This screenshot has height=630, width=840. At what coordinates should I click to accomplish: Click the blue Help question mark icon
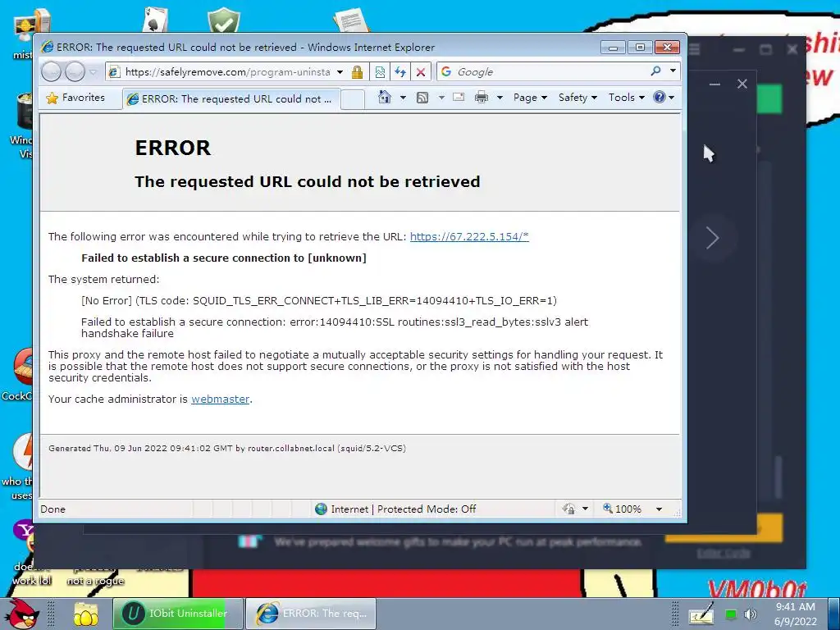[660, 97]
